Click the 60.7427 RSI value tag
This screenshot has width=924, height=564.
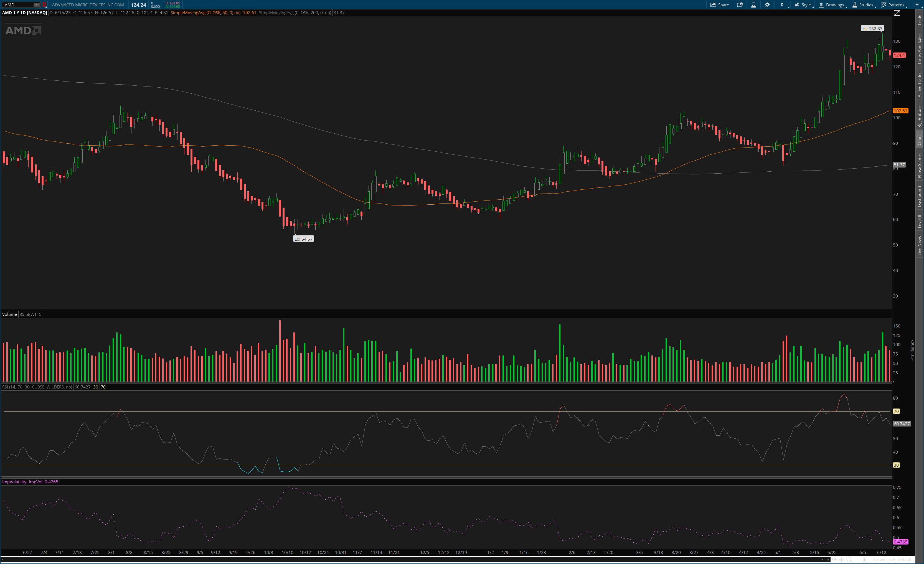pos(902,424)
